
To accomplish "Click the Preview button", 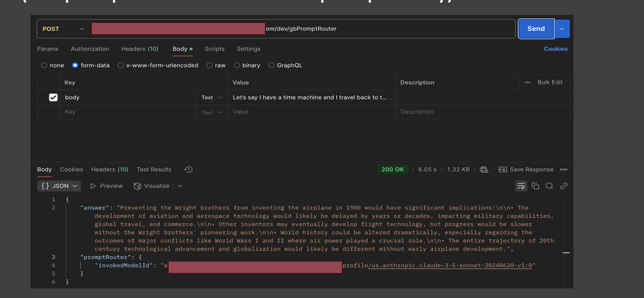I will (x=106, y=186).
